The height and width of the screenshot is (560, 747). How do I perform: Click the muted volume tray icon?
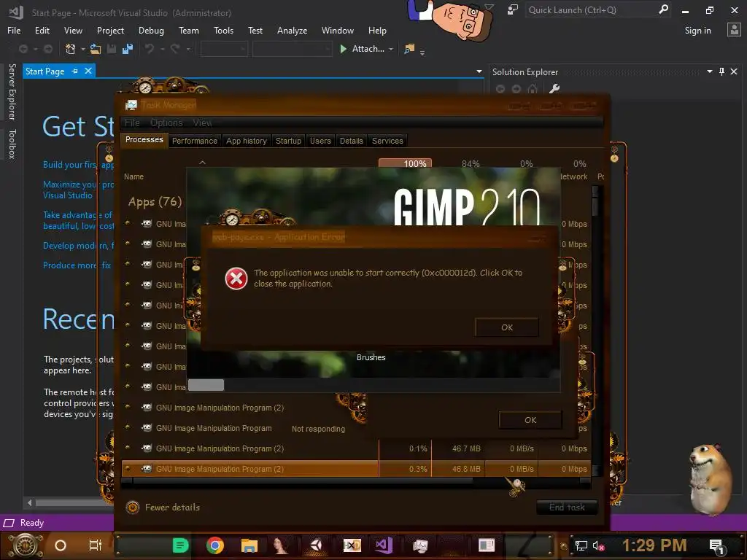coord(598,545)
